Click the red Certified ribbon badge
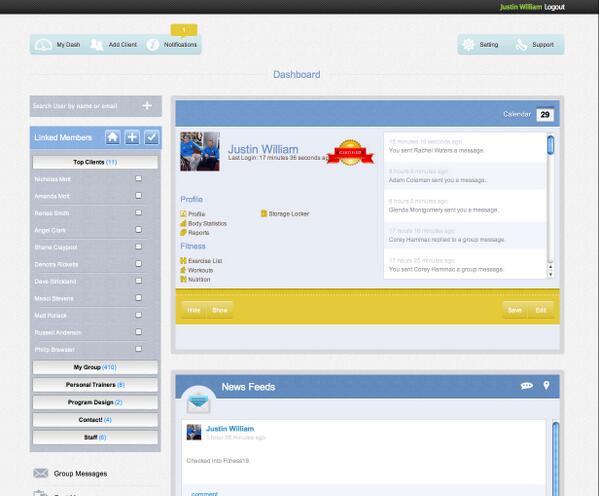 (350, 152)
